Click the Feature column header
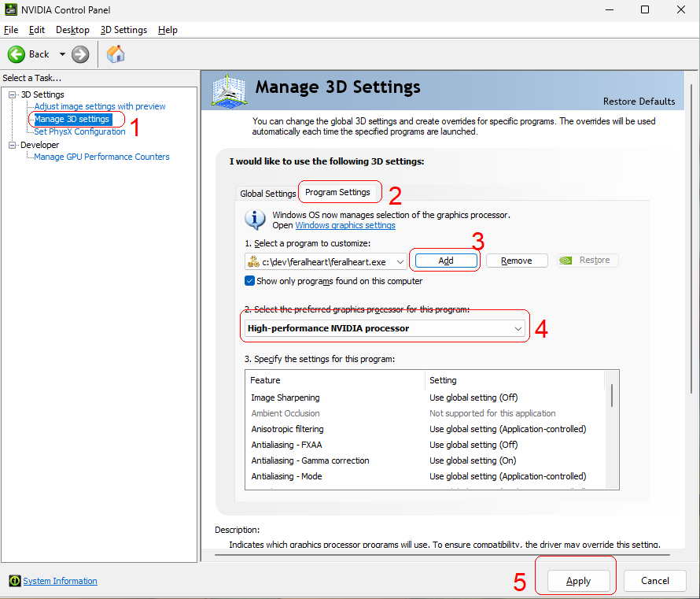This screenshot has width=700, height=599. click(335, 380)
